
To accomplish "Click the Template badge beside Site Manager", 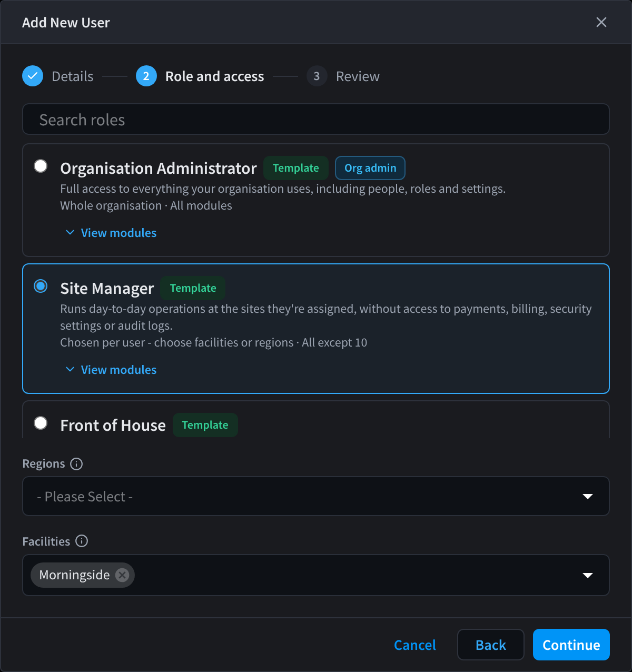I will coord(193,288).
